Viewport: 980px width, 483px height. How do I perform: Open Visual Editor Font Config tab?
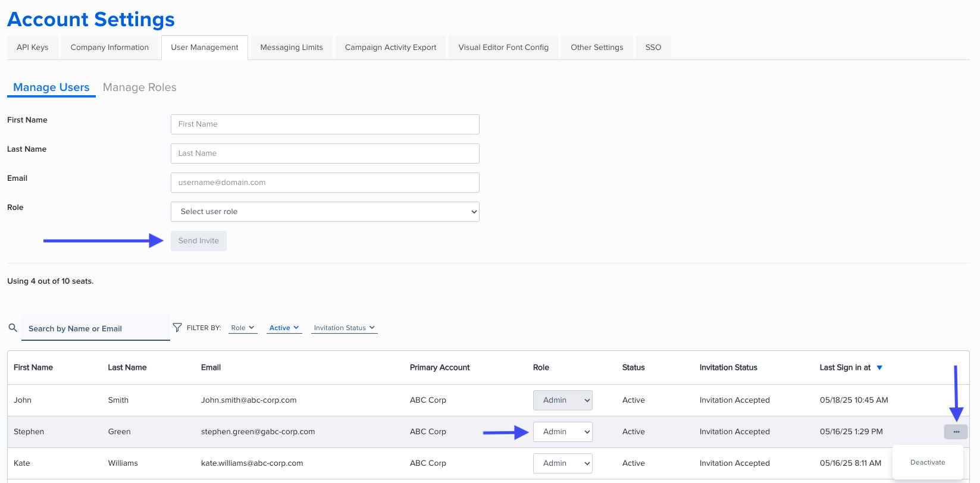pyautogui.click(x=503, y=48)
